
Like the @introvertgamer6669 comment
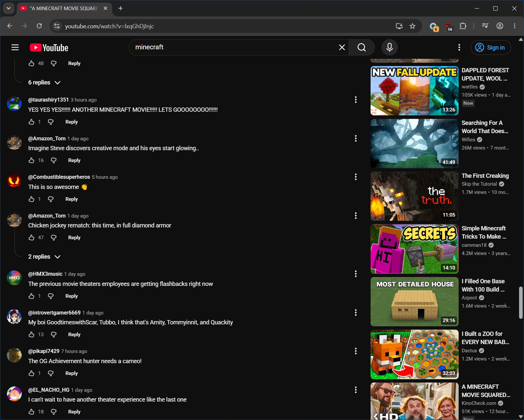[x=32, y=335]
